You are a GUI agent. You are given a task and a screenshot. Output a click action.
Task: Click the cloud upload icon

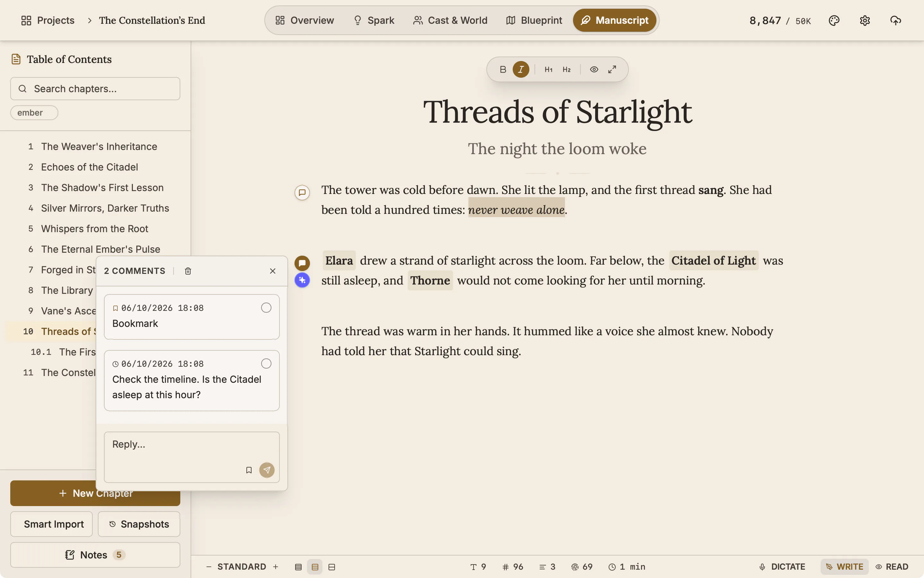(895, 20)
